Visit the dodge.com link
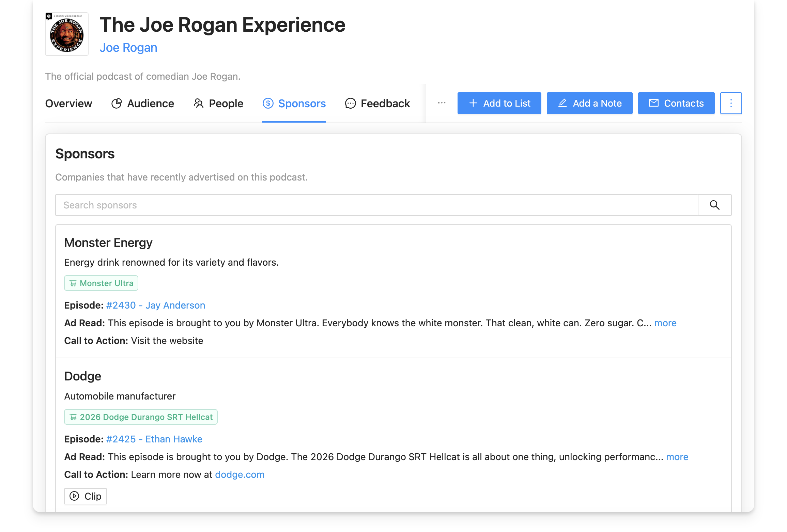The height and width of the screenshot is (532, 787). point(240,474)
